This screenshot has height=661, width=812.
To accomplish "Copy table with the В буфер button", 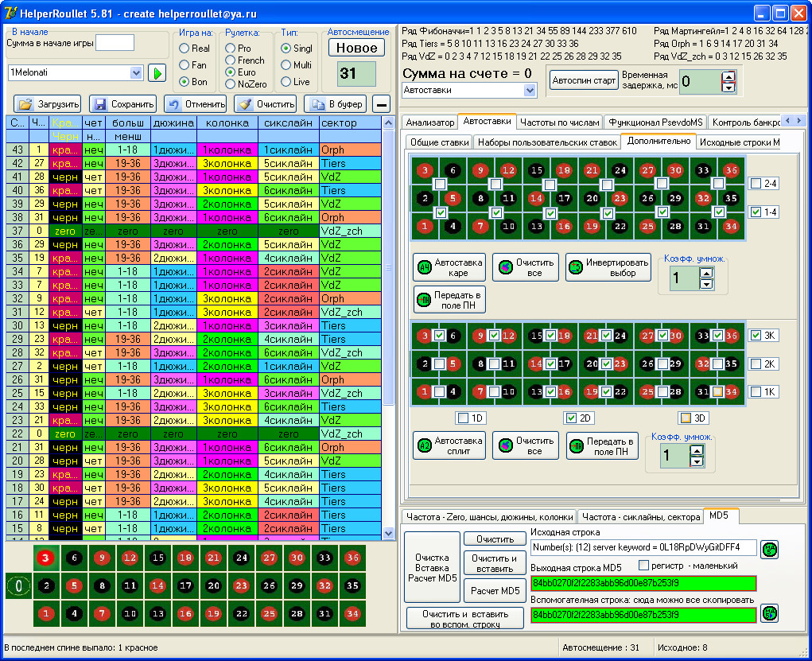I will 336,104.
